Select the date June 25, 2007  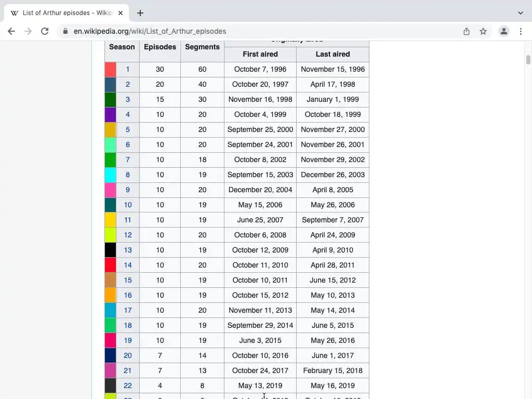tap(260, 220)
